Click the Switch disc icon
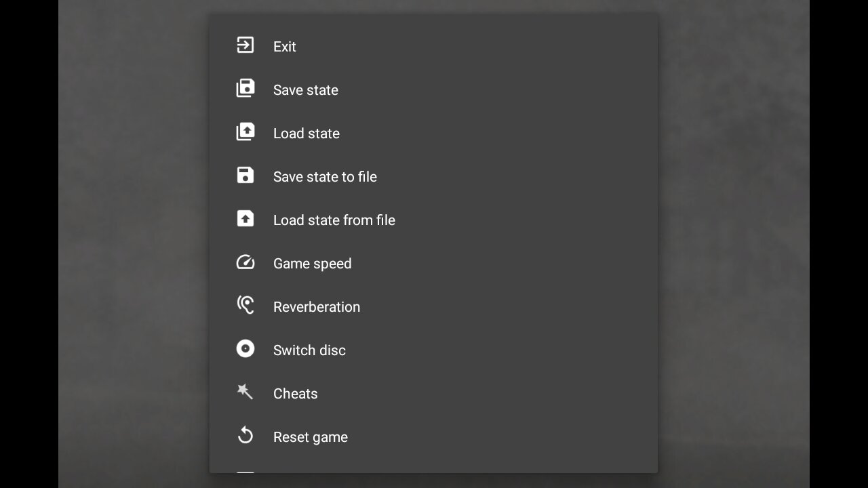 pyautogui.click(x=245, y=349)
